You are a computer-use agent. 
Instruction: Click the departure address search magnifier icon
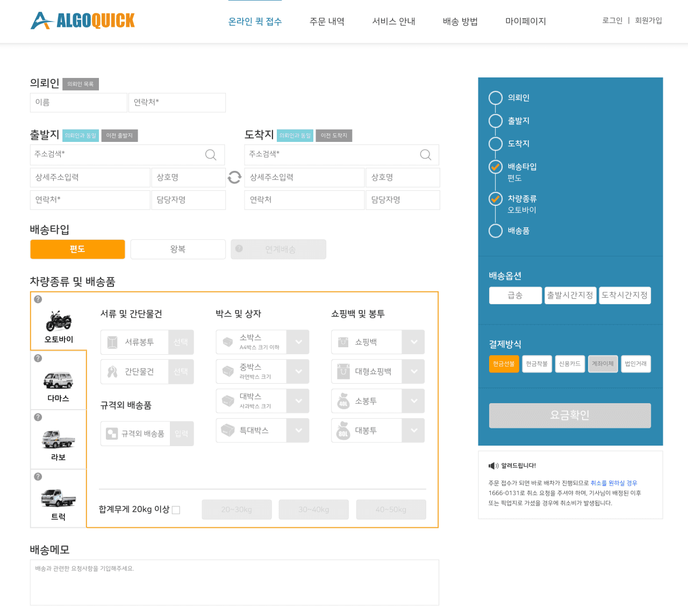tap(211, 155)
